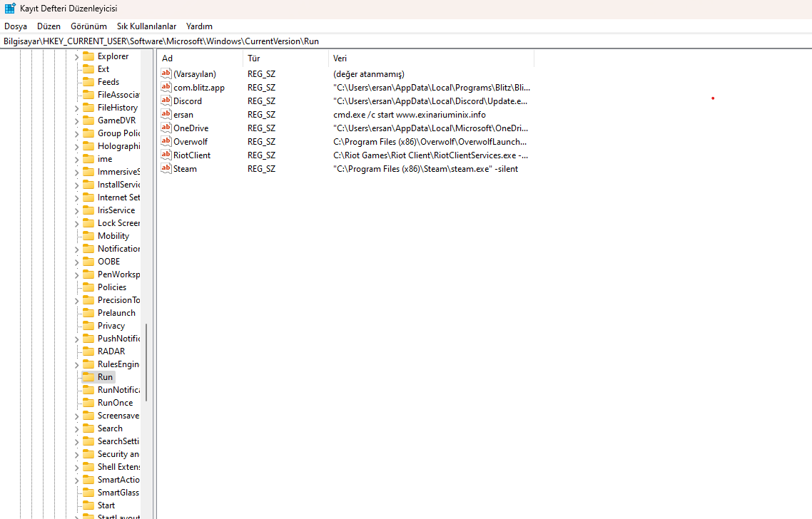812x519 pixels.
Task: Click the string value icon next to com.blitz.app
Action: pos(166,87)
